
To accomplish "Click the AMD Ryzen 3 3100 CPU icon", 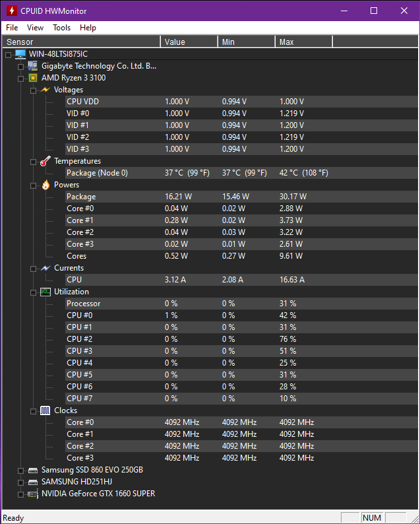I will coord(32,78).
